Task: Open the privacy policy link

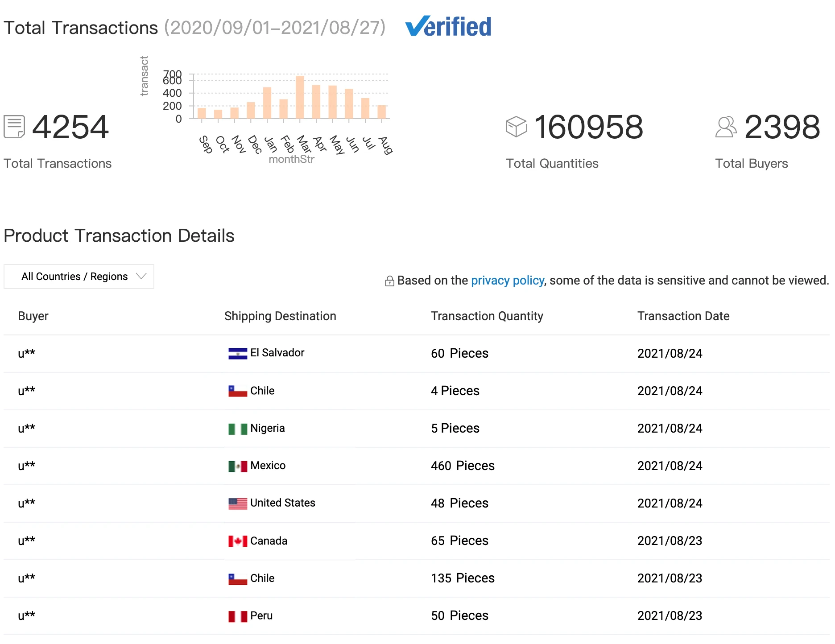Action: [x=507, y=281]
